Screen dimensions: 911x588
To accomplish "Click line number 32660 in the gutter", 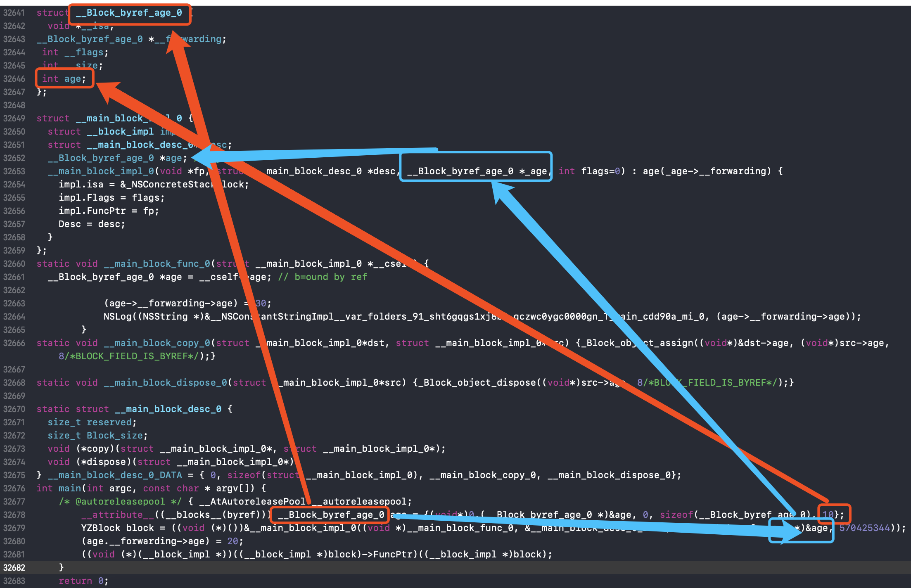I will (14, 264).
